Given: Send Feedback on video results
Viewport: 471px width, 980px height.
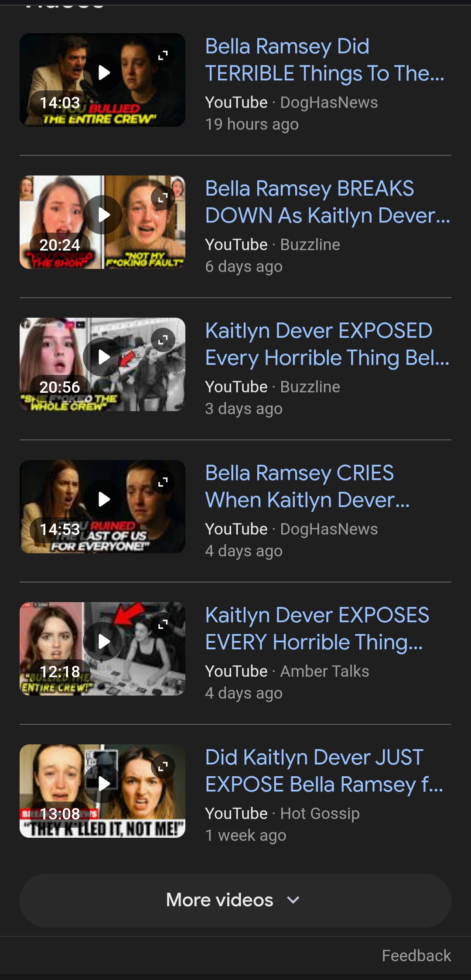Looking at the screenshot, I should pos(416,956).
